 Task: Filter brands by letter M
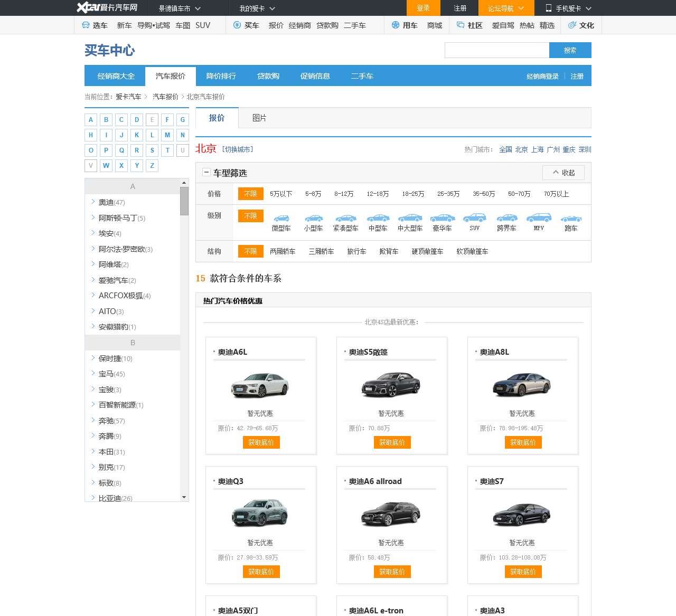[x=167, y=135]
